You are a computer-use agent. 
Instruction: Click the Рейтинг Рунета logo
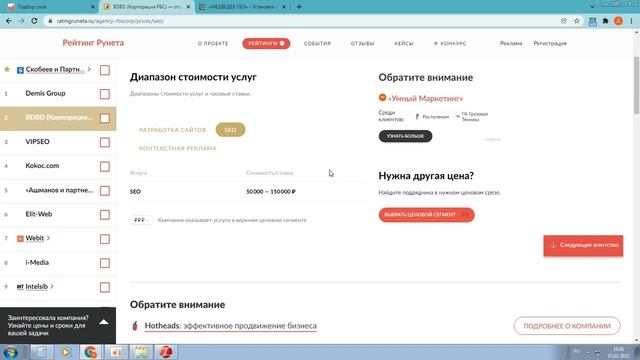[93, 43]
